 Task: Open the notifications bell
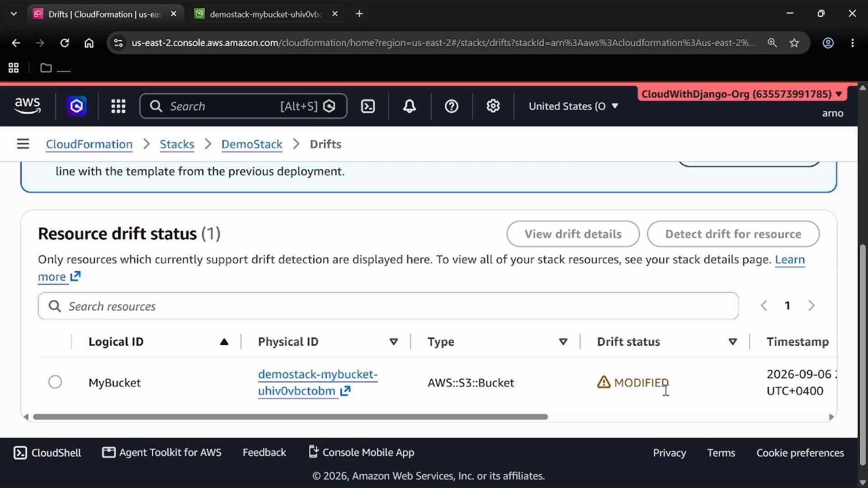coord(410,106)
